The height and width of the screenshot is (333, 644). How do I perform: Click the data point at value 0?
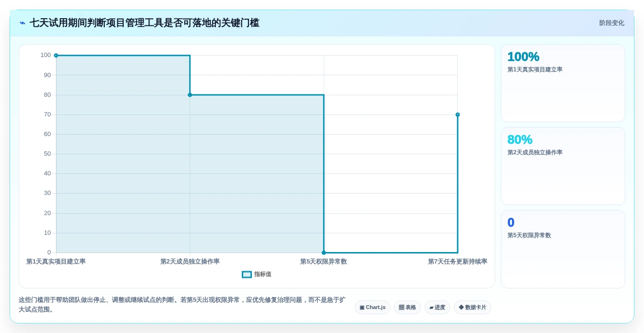click(x=324, y=253)
